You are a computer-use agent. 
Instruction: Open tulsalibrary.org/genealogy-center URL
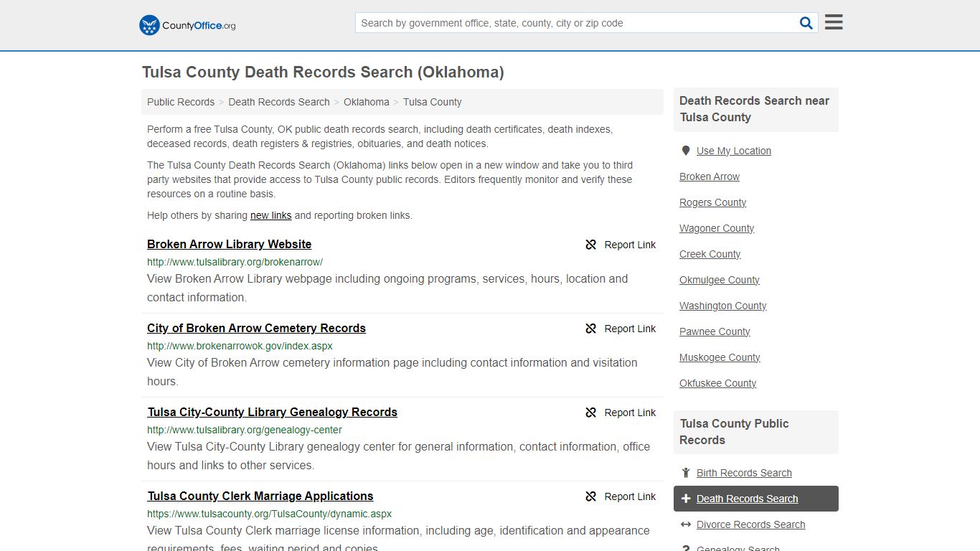point(245,430)
